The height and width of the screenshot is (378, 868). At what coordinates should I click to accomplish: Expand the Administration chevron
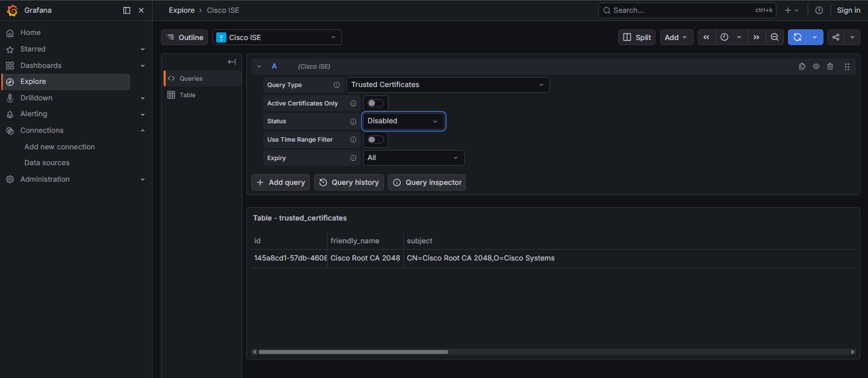(142, 179)
